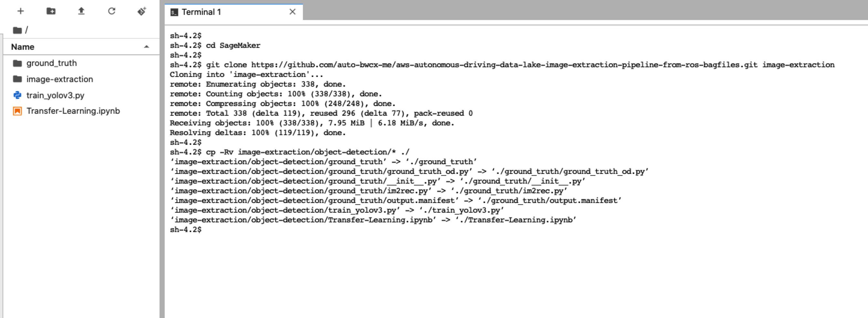The image size is (868, 318).
Task: Click the root folder breadcrumb icon
Action: [17, 30]
